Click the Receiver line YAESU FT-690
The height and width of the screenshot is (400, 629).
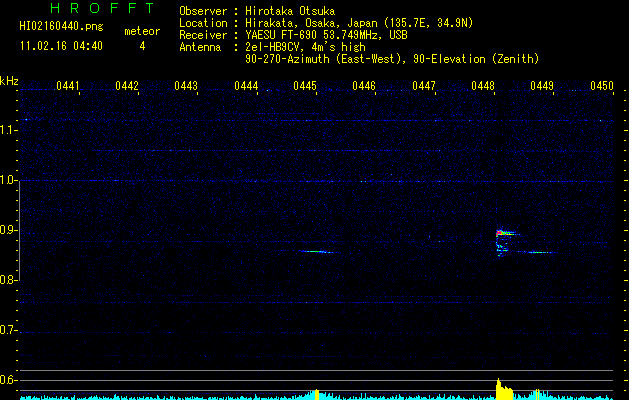tap(326, 35)
